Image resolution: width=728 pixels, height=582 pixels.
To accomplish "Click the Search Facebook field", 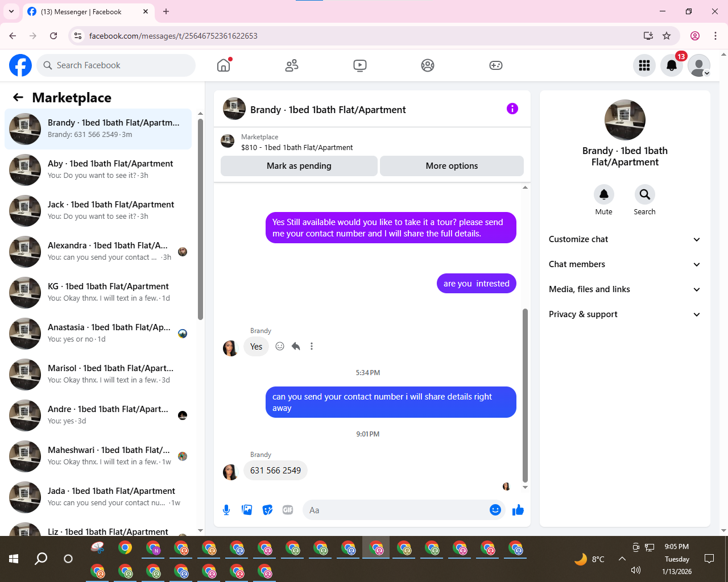I will [116, 65].
